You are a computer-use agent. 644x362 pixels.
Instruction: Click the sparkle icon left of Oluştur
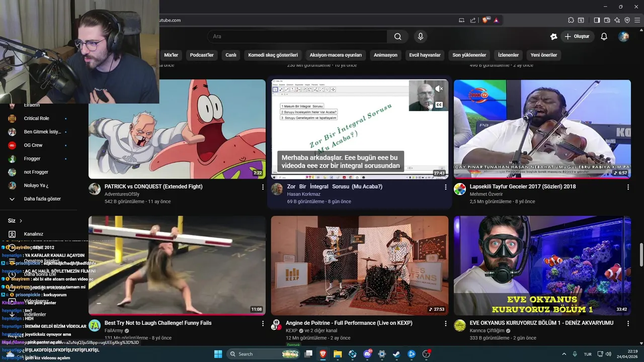(553, 36)
